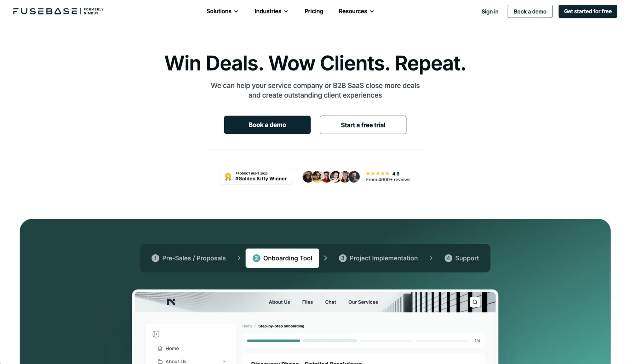Toggle the Support step indicator
This screenshot has height=364, width=630.
(x=461, y=258)
